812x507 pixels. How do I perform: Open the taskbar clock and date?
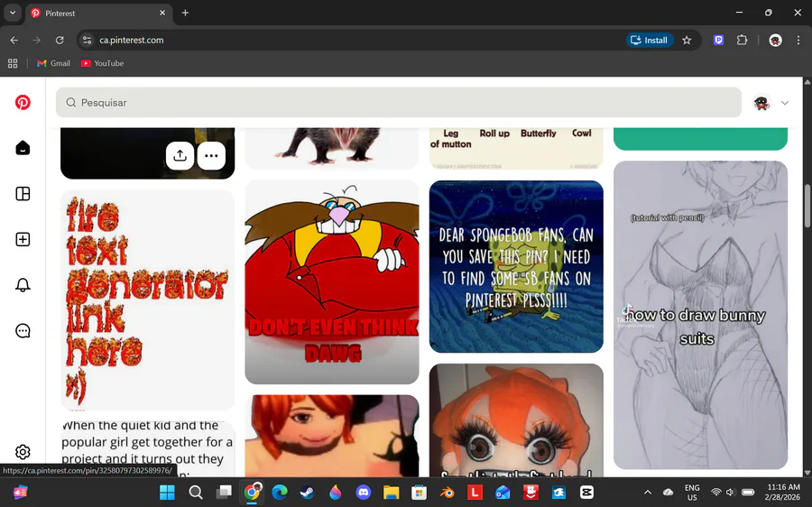tap(783, 492)
